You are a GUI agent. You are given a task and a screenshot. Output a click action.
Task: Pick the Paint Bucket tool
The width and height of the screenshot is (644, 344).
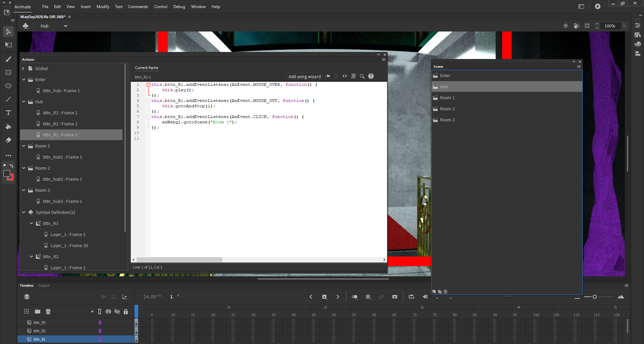click(x=8, y=127)
